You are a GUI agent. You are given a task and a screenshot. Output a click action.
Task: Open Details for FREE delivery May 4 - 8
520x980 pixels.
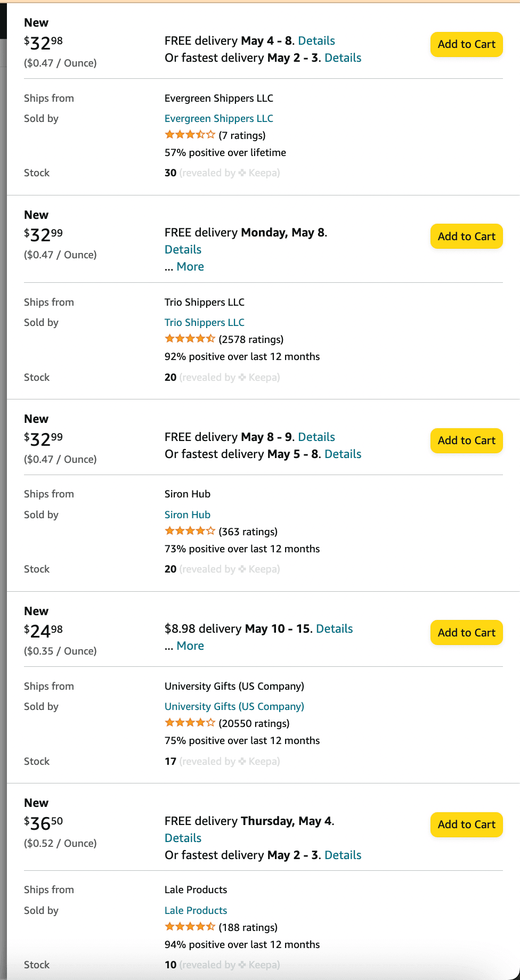[316, 41]
